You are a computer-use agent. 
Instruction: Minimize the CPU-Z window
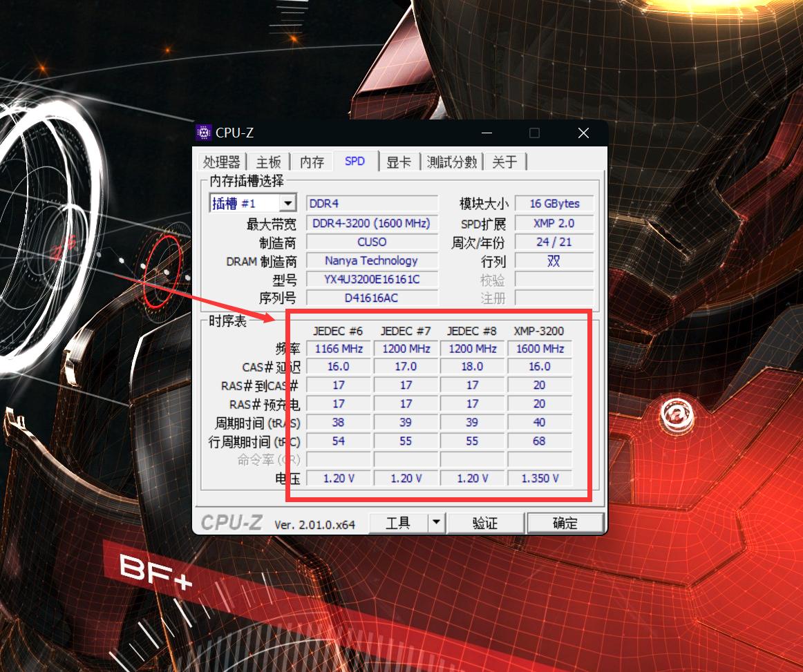pos(487,133)
